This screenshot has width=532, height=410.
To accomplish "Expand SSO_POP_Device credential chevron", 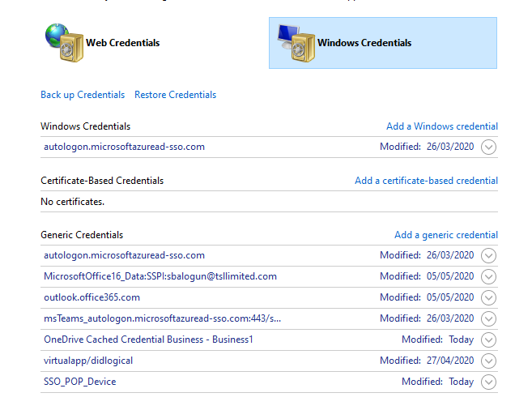I will click(x=488, y=382).
